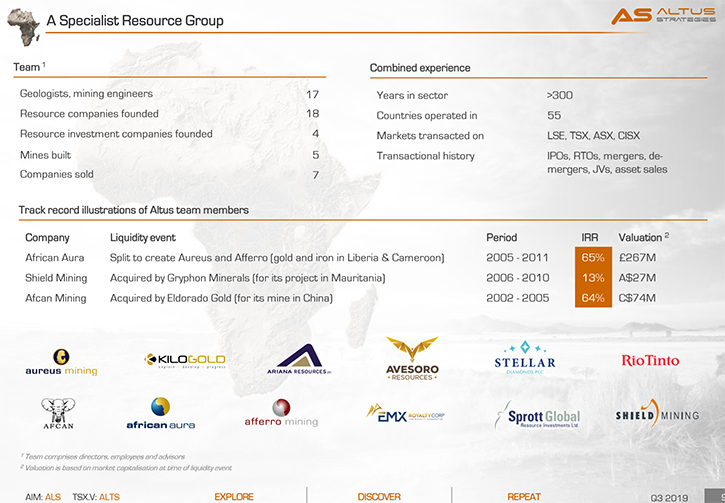Screen dimensions: 725x503
Task: Click the EMX Royalty Corp logo
Action: coord(405,413)
